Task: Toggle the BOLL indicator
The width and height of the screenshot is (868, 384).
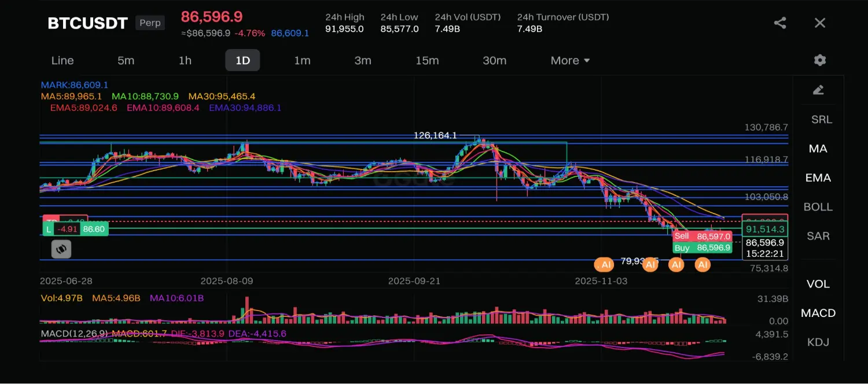Action: 818,206
